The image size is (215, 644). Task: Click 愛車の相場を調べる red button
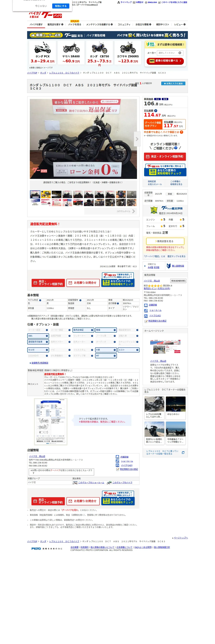[x=165, y=61]
